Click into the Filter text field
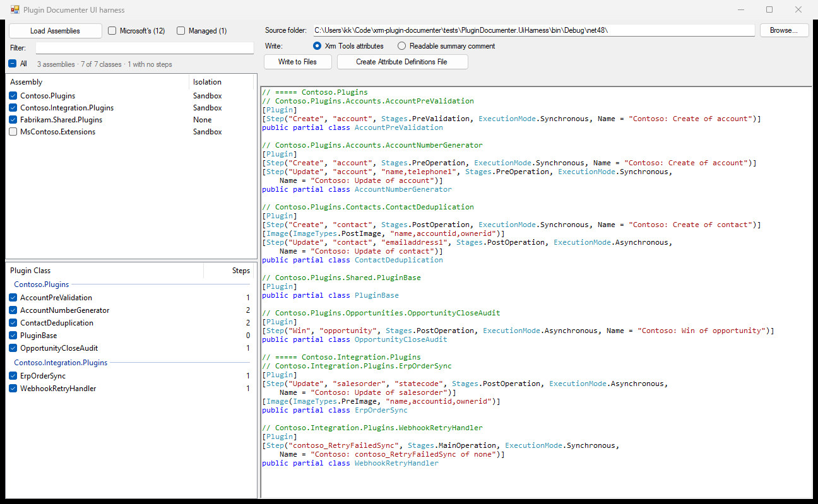 click(145, 48)
